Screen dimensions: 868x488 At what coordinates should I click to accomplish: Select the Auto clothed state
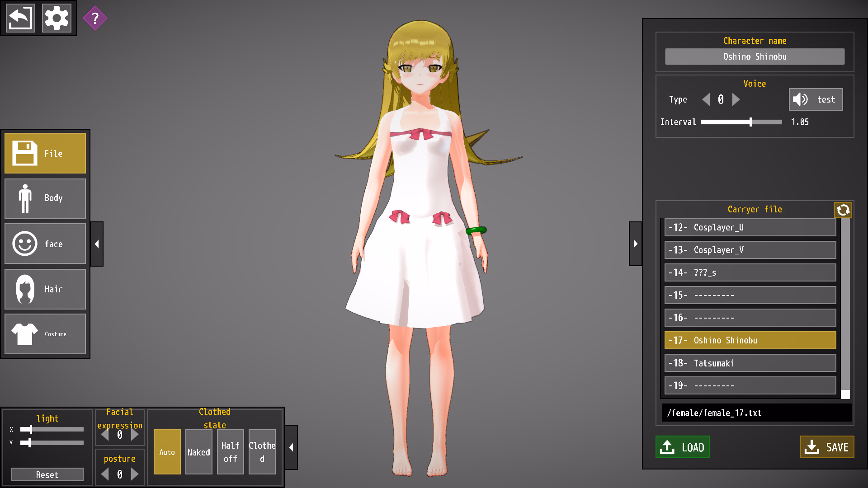coord(167,452)
